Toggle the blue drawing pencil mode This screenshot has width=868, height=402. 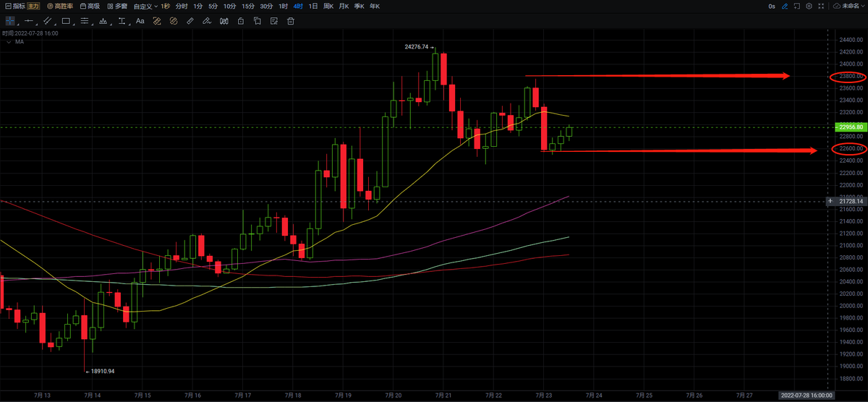pos(785,7)
